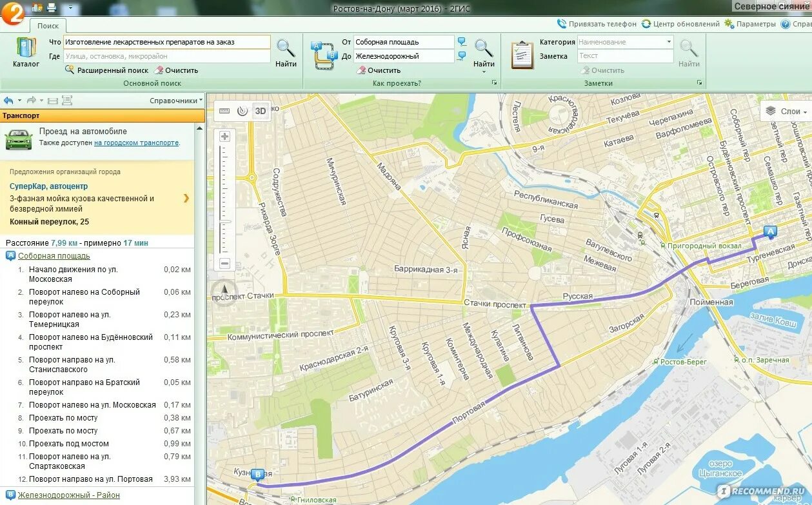This screenshot has width=812, height=505.
Task: Open the Соборная площадь start point link
Action: [54, 256]
